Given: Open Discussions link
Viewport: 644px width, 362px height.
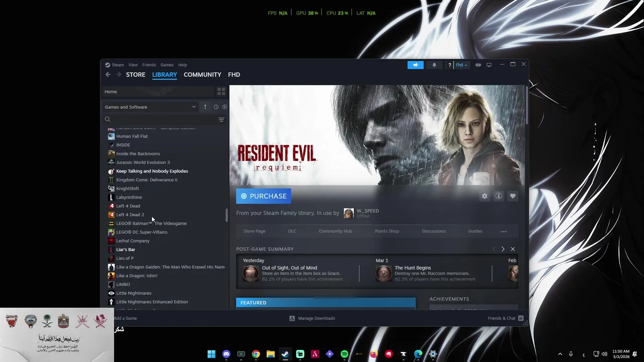Looking at the screenshot, I should coord(434,231).
